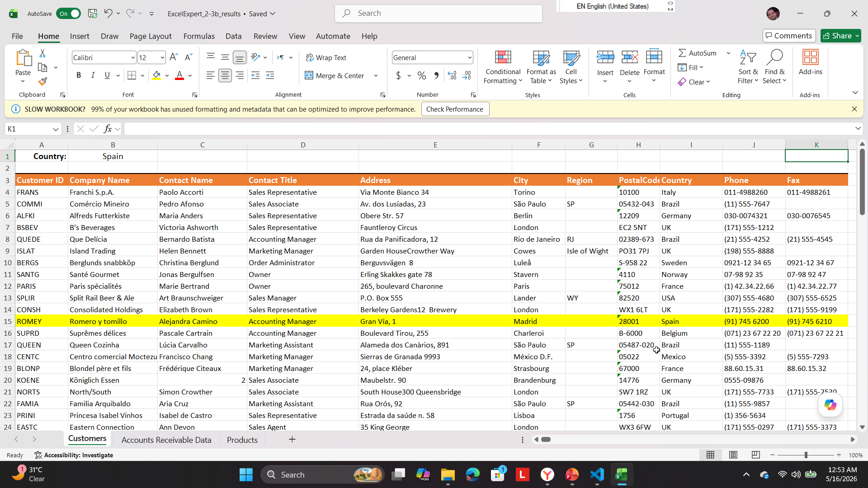Screen dimensions: 868x488
Task: Toggle Align Left alignment
Action: pos(210,75)
